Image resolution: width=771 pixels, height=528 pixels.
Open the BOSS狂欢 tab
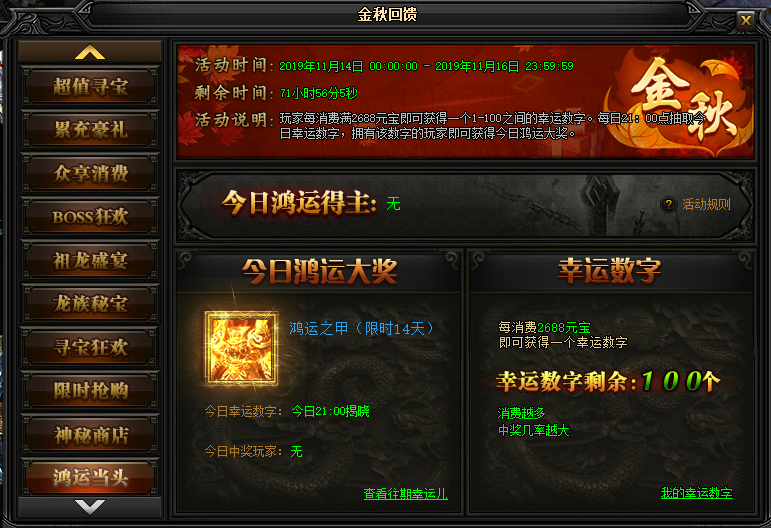pos(90,217)
